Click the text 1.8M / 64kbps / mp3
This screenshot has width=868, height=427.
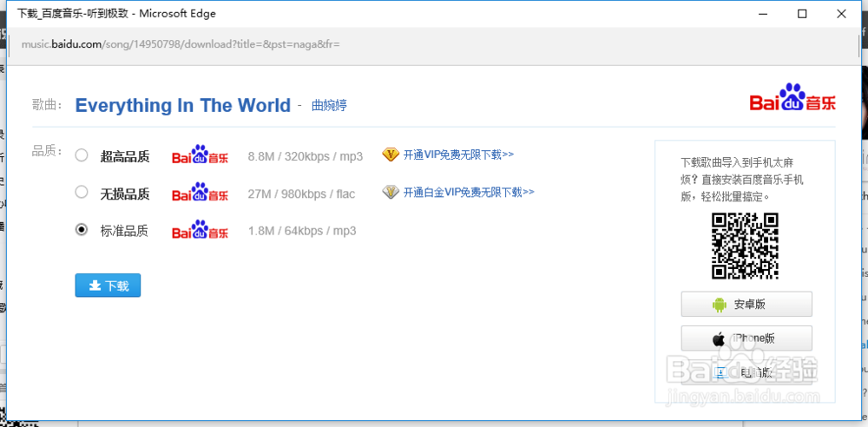[302, 231]
